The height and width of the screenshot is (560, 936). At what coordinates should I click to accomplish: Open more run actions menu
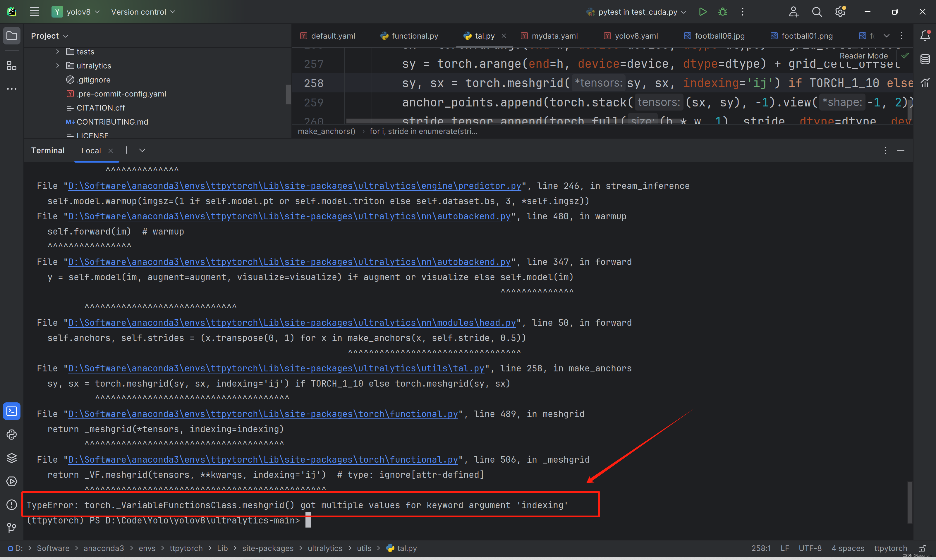[x=743, y=12]
